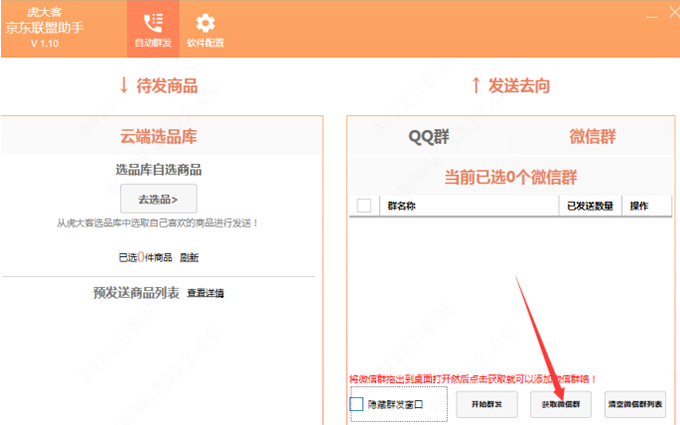This screenshot has height=425, width=680.
Task: Switch to the 微信群 tab
Action: pos(592,137)
